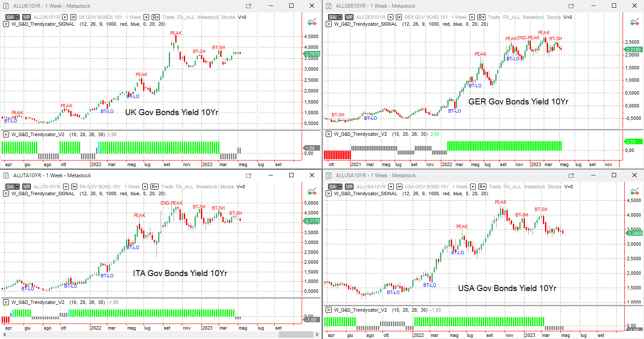Pop out the ALLUK10YR chart window

tap(249, 6)
